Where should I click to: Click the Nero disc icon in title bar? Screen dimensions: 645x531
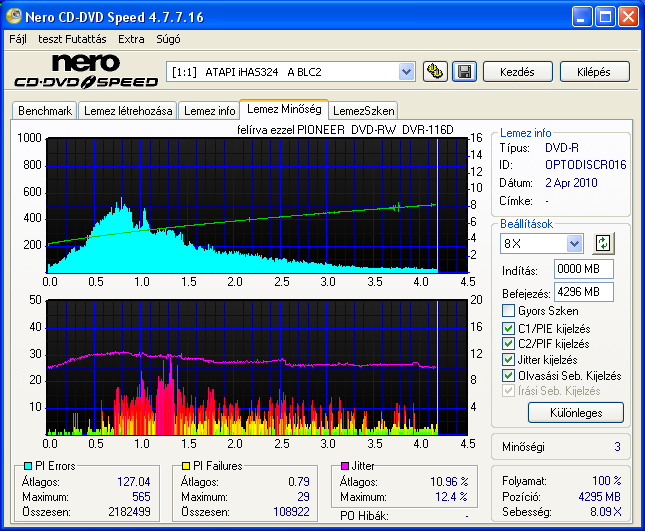click(14, 16)
